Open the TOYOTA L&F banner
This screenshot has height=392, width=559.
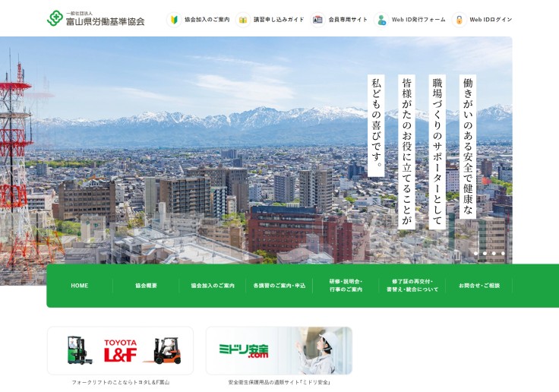click(121, 351)
